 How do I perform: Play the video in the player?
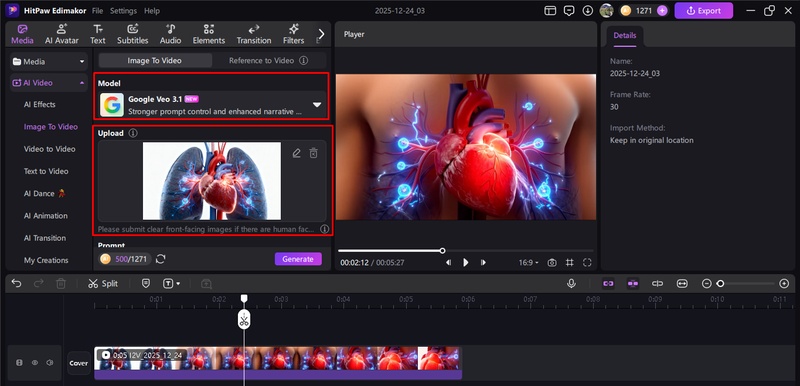[x=465, y=263]
